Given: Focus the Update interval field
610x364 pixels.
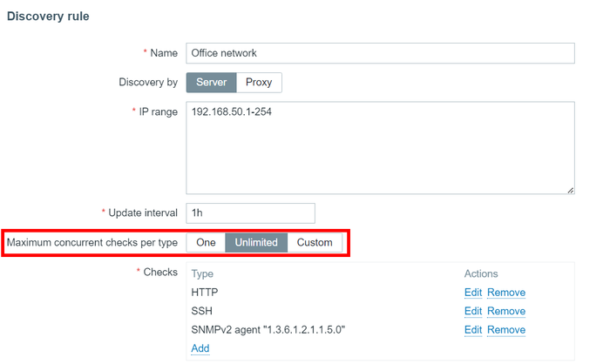Looking at the screenshot, I should [x=249, y=212].
